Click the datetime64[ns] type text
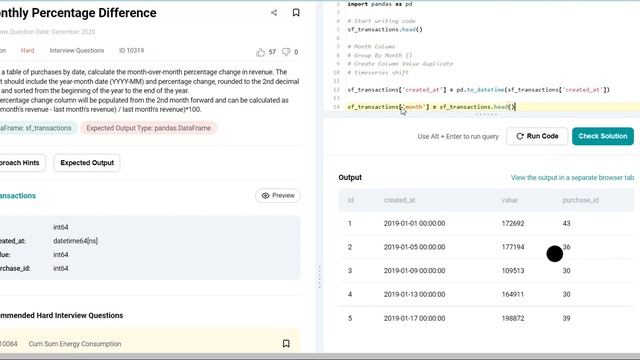The height and width of the screenshot is (360, 640). [x=76, y=241]
